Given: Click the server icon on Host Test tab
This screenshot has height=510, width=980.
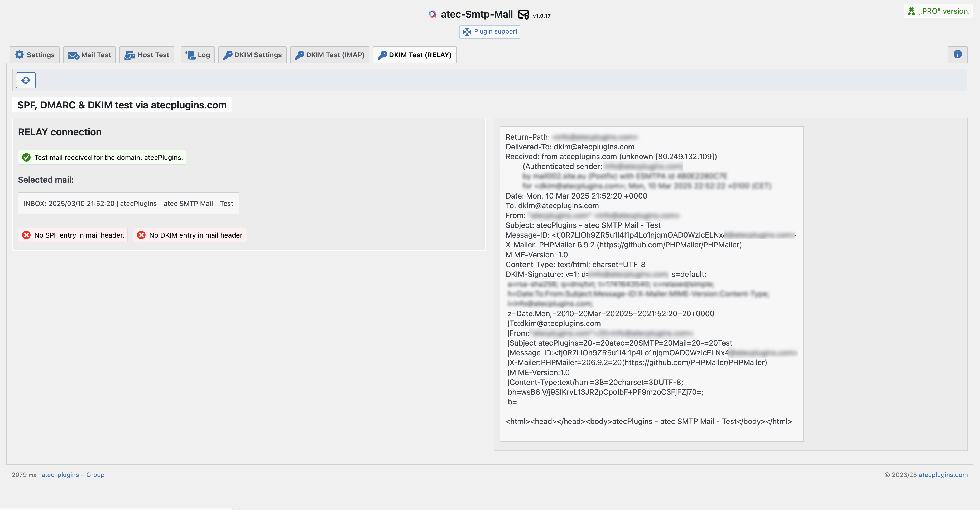Looking at the screenshot, I should 130,55.
